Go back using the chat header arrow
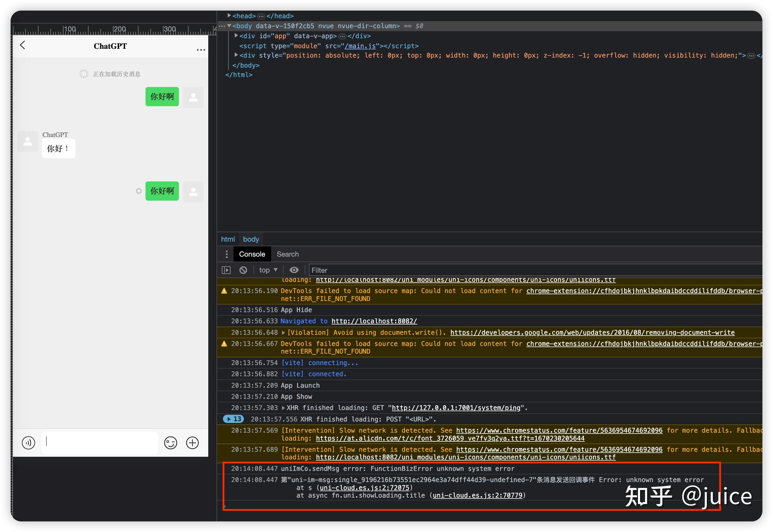773x532 pixels. coord(22,45)
